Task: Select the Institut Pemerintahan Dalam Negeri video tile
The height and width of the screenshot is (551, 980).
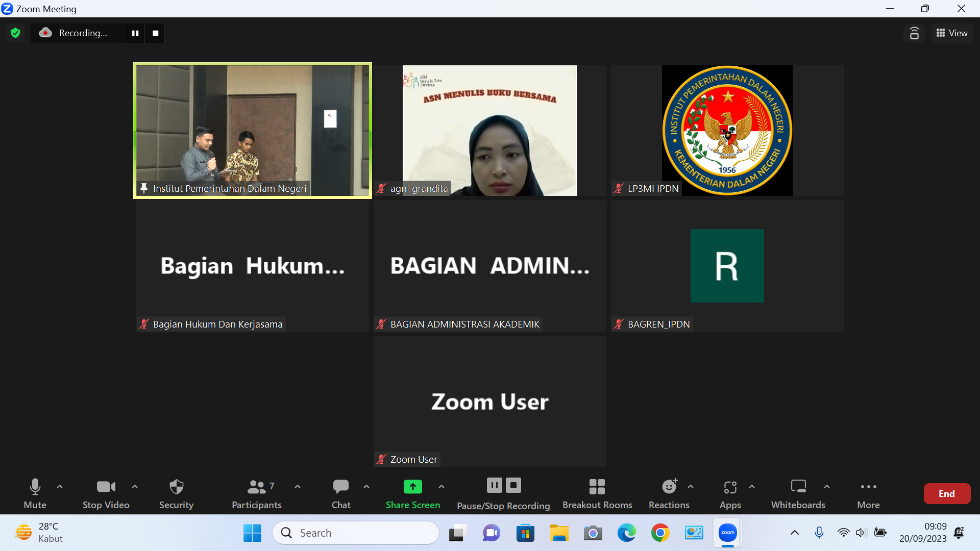Action: click(253, 131)
